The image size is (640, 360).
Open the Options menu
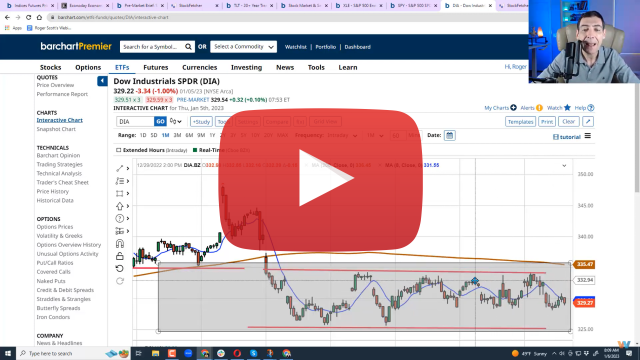(88, 67)
